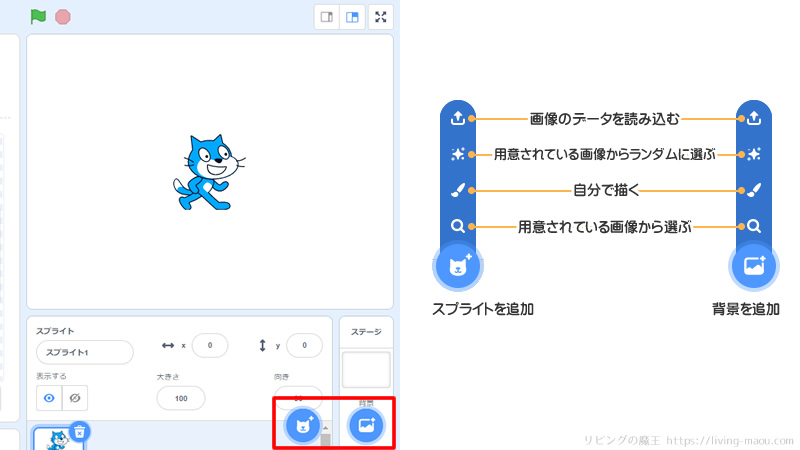800x450 pixels.
Task: Switch to large stage layout
Action: [352, 17]
